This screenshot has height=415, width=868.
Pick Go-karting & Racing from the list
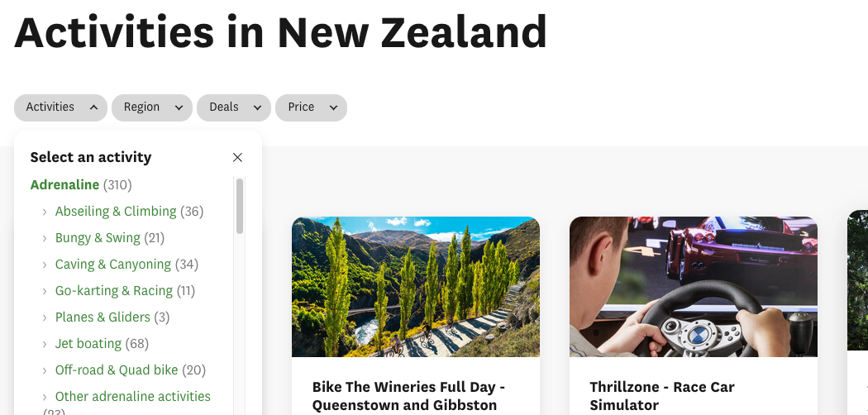tap(113, 290)
